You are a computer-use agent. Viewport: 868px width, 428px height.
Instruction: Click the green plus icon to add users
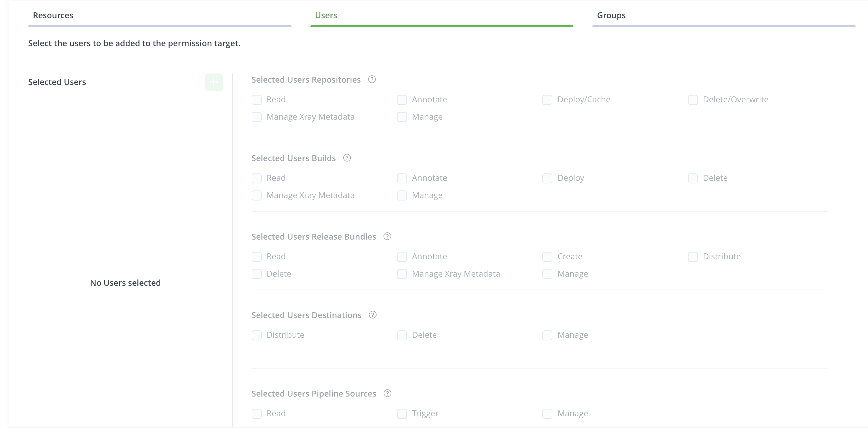click(214, 82)
